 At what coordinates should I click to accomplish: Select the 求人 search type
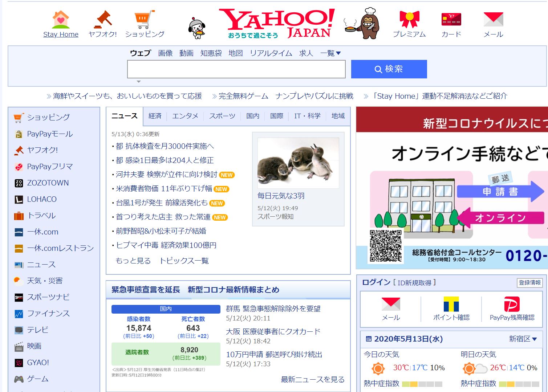[306, 53]
